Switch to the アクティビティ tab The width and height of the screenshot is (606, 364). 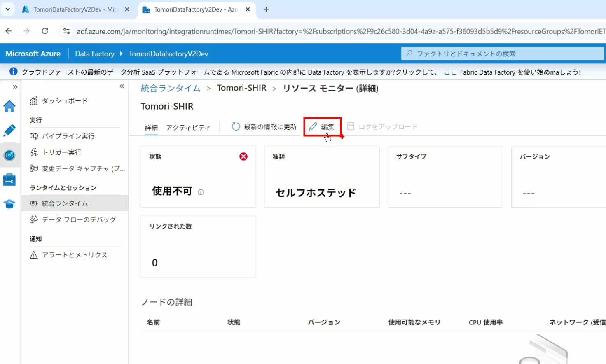(x=188, y=128)
